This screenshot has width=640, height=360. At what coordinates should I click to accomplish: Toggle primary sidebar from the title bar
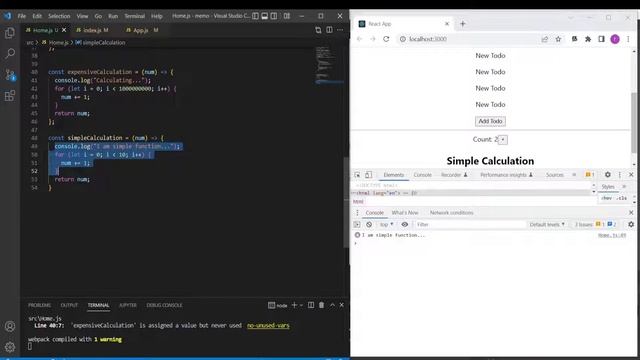pos(255,16)
